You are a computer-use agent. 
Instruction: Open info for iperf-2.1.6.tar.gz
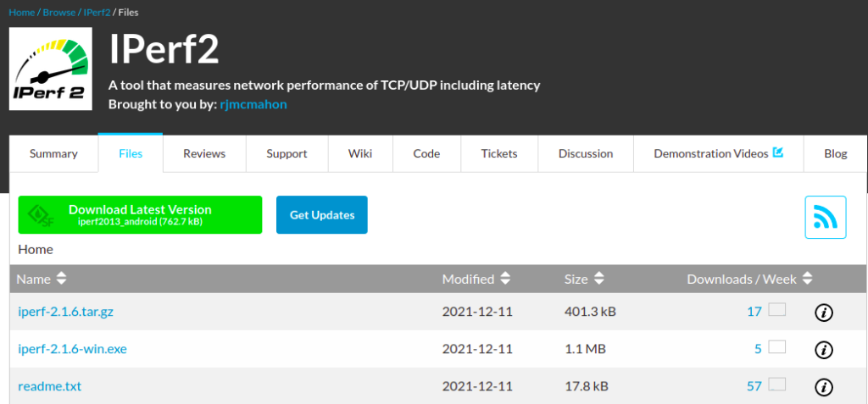(x=823, y=313)
